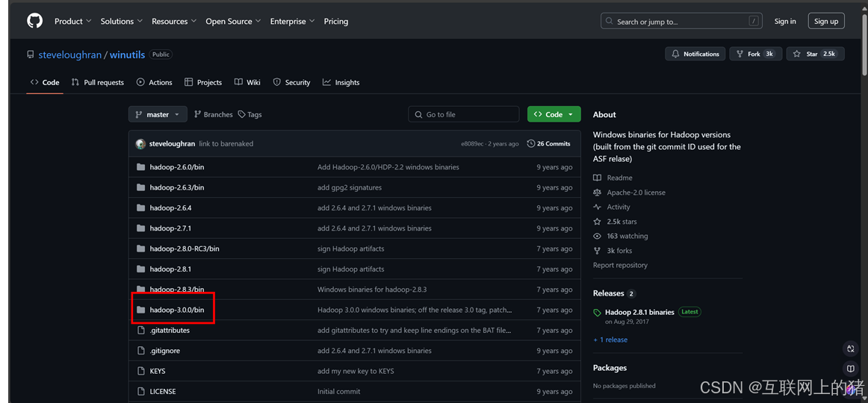Open the Pull requests tab
Screen dimensions: 868x403
point(97,82)
